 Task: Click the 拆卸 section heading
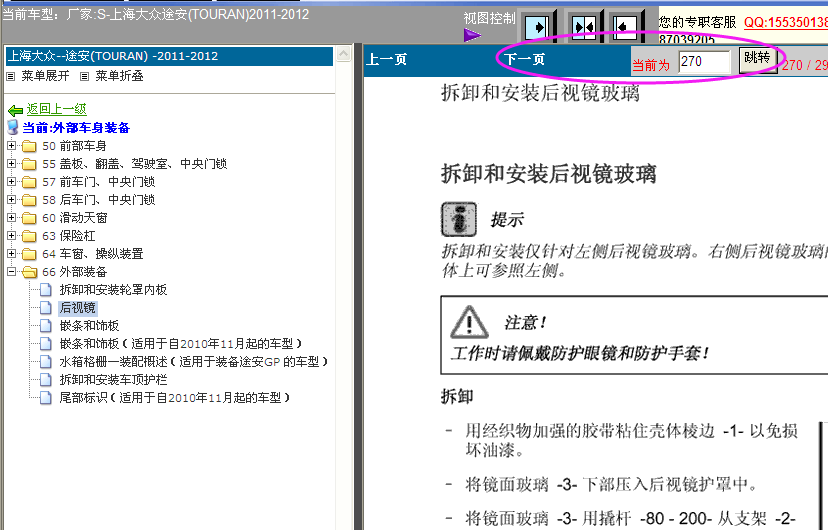(457, 396)
